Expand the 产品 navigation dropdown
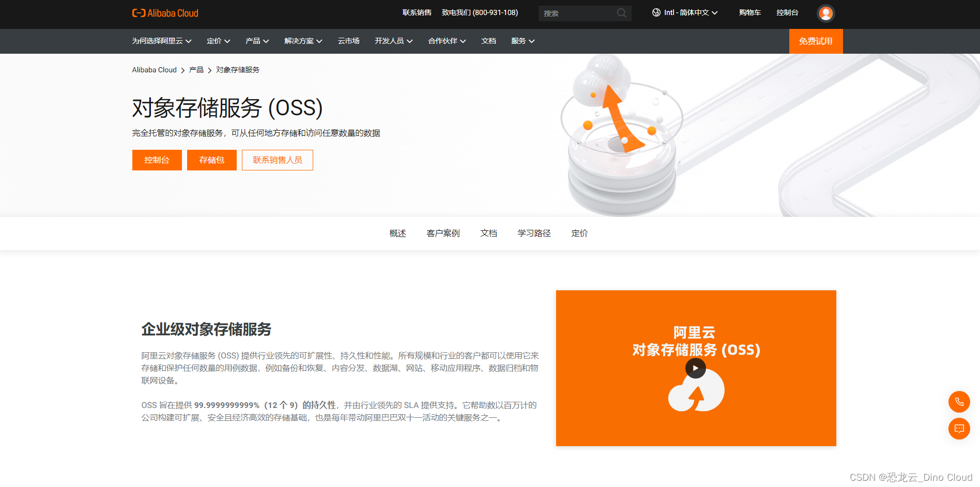This screenshot has height=487, width=980. coord(257,41)
